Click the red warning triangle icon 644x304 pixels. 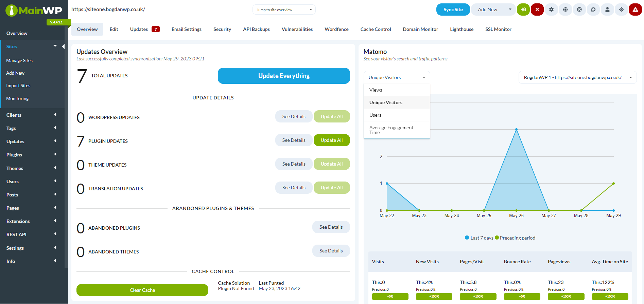click(635, 9)
